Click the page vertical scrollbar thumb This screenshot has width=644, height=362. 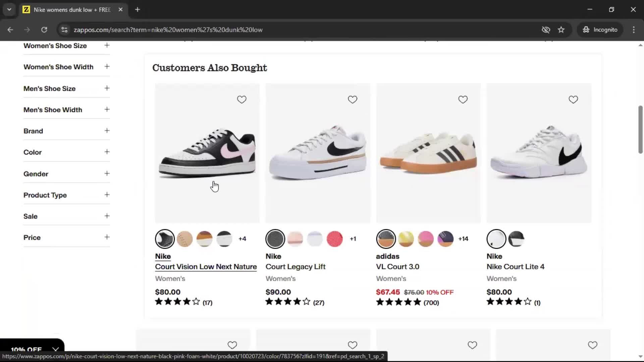pos(640,129)
